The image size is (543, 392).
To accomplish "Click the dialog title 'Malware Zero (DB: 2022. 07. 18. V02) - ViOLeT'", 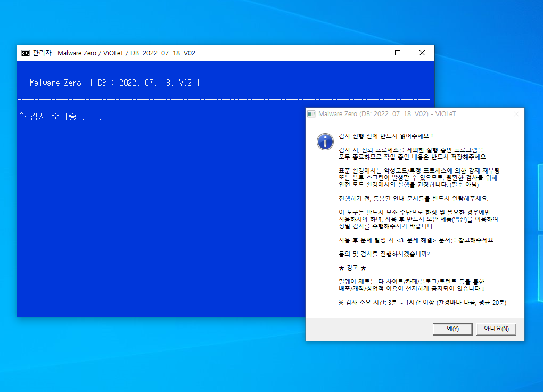I will tap(387, 114).
